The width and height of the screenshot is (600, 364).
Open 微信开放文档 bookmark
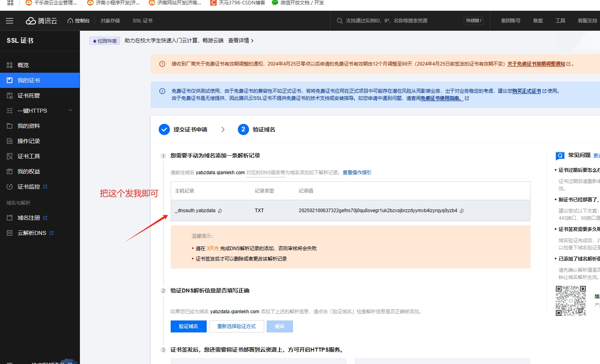pos(298,3)
